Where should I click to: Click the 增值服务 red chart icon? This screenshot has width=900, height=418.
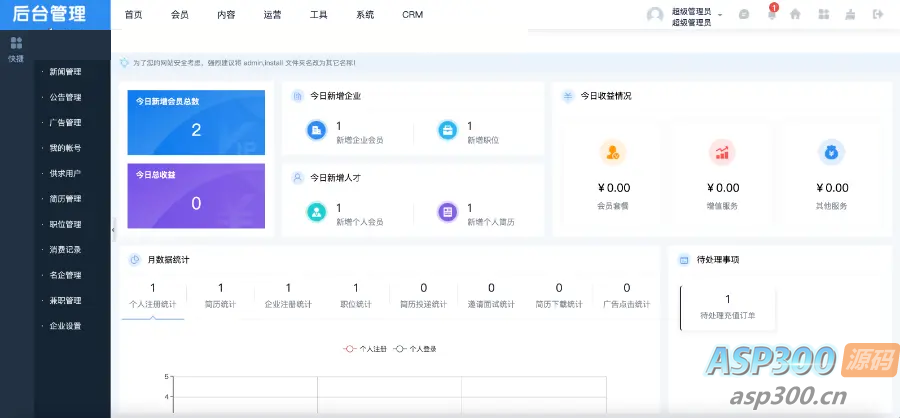tap(722, 152)
